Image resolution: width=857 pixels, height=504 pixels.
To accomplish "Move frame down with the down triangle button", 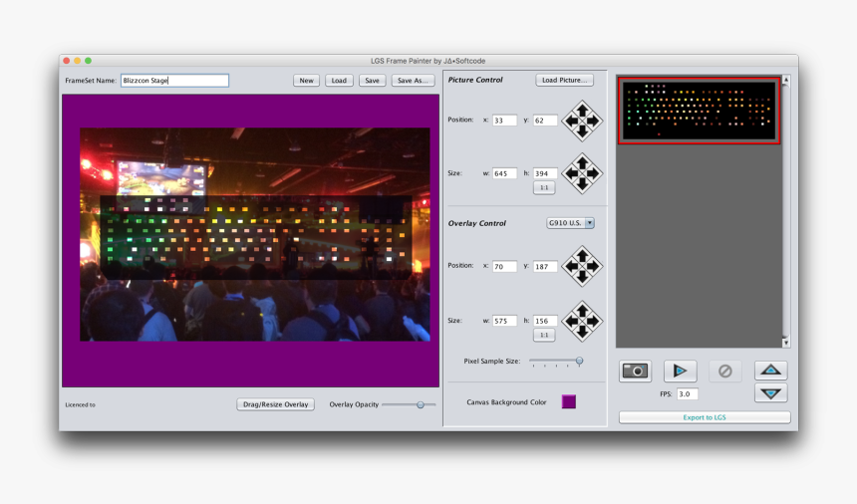I will pyautogui.click(x=770, y=392).
